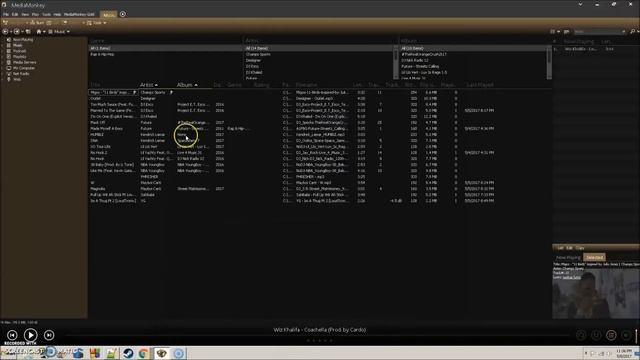640x360 pixels.
Task: Click the add new tab icon
Action: coord(122,14)
